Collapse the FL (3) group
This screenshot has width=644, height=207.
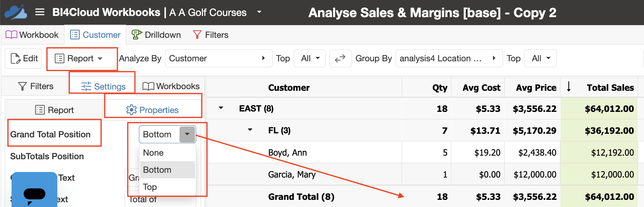coord(250,130)
